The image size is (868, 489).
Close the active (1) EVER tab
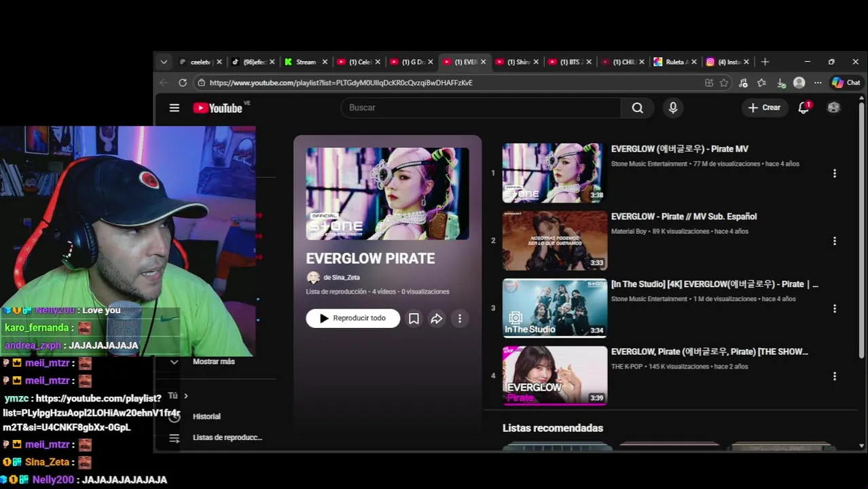(483, 62)
